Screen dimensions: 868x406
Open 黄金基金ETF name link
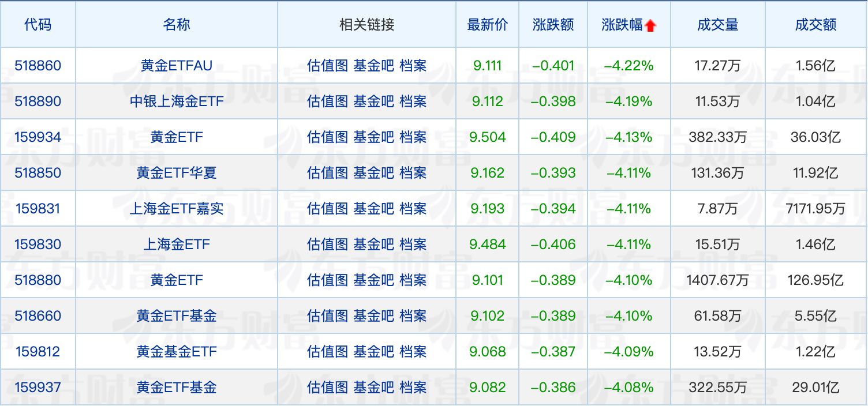176,352
